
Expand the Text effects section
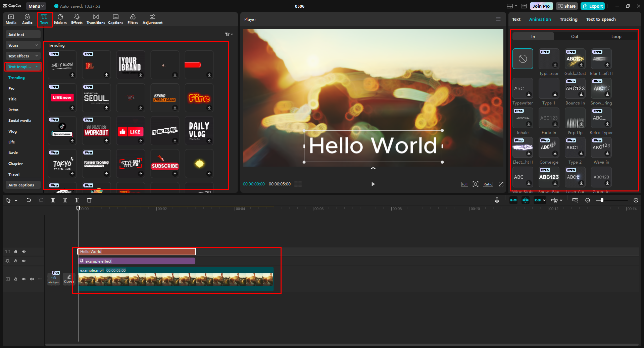coord(23,56)
